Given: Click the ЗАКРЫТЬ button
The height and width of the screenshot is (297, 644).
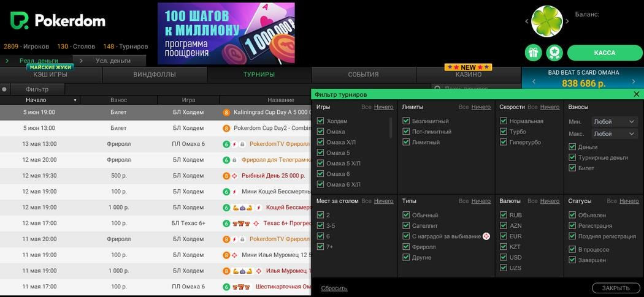Looking at the screenshot, I should point(616,288).
